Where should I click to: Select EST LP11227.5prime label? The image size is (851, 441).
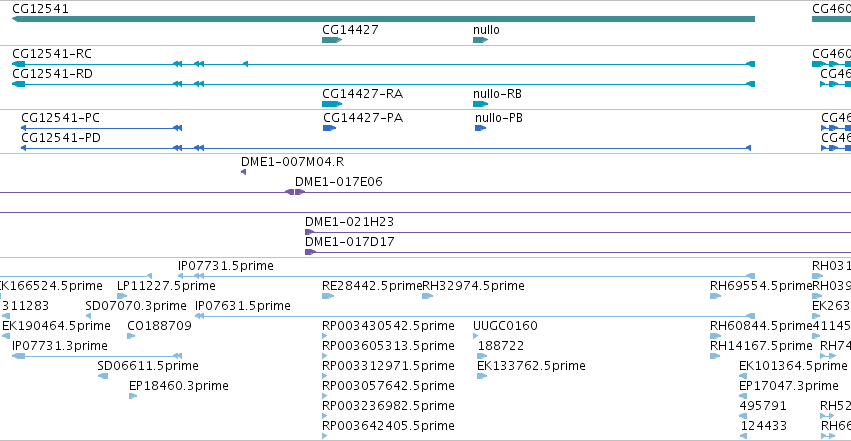(166, 286)
